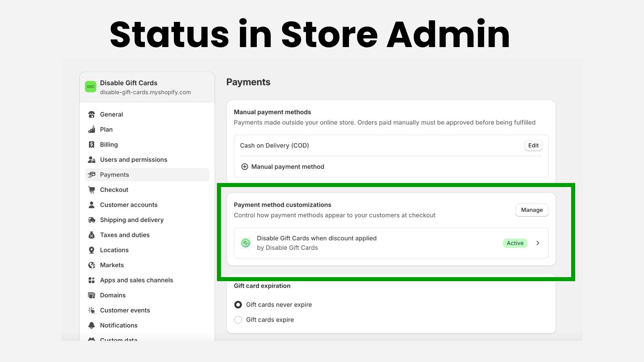Click the Payments hand-with-coin icon

point(92,175)
